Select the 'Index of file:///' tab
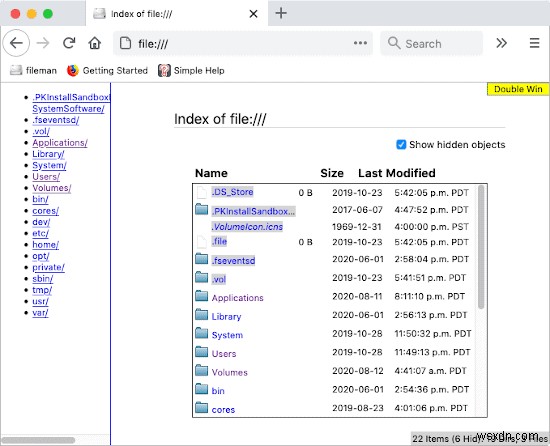The height and width of the screenshot is (446, 550). point(176,13)
